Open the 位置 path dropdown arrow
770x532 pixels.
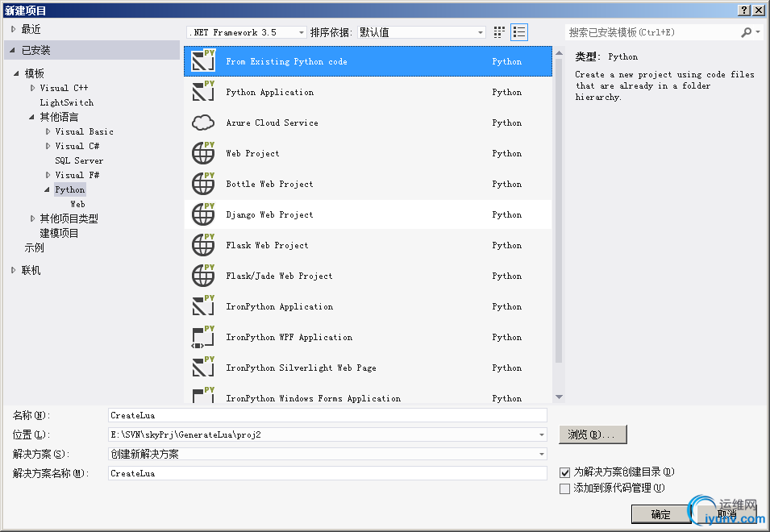click(x=541, y=434)
